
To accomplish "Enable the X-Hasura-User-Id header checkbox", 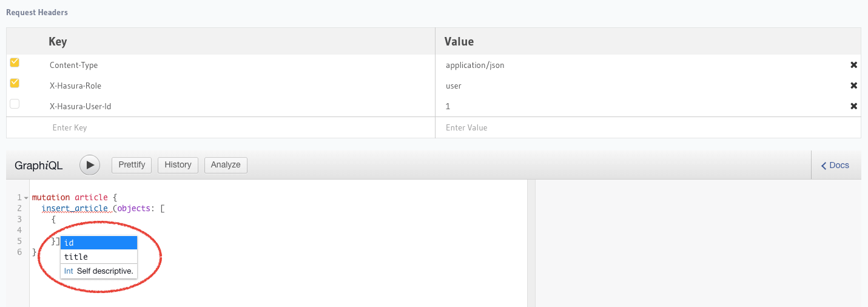I will pyautogui.click(x=15, y=104).
